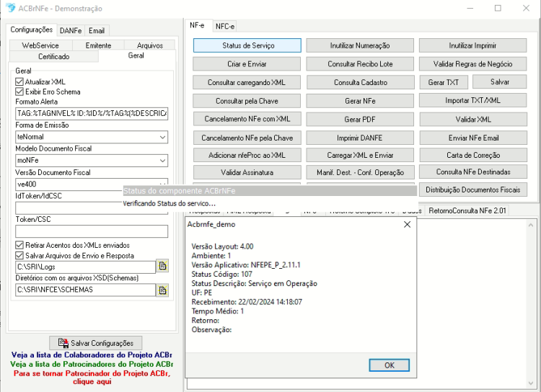Uncheck Retirar Acentos dos XMLs enviados

coord(19,246)
